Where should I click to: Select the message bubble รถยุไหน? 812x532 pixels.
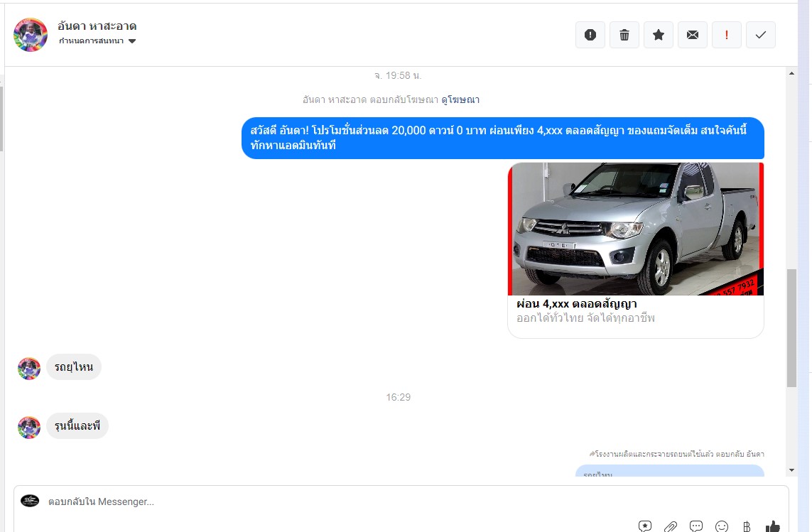(74, 367)
